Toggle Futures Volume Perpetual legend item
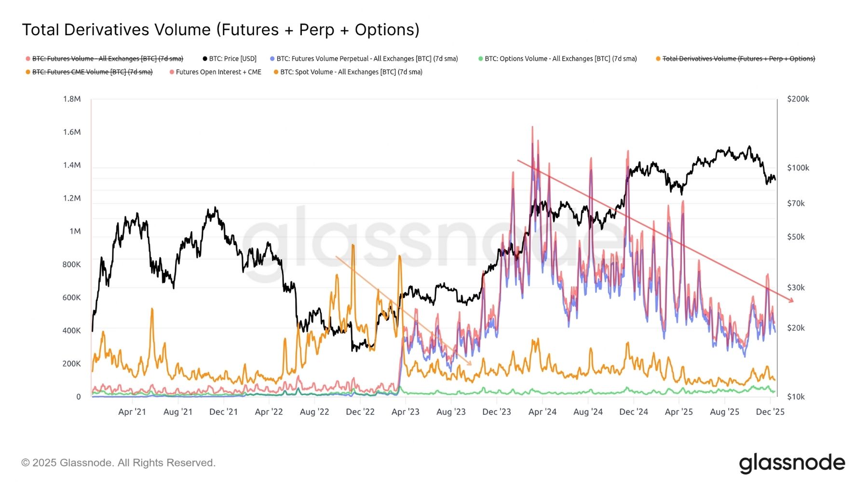Image resolution: width=868 pixels, height=488 pixels. click(x=367, y=59)
